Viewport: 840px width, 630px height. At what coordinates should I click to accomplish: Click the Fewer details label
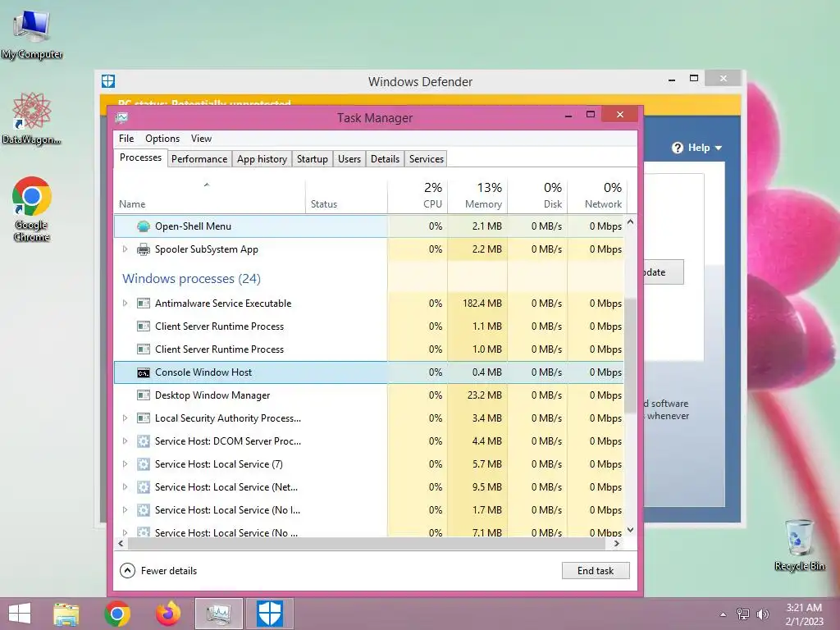pyautogui.click(x=169, y=571)
